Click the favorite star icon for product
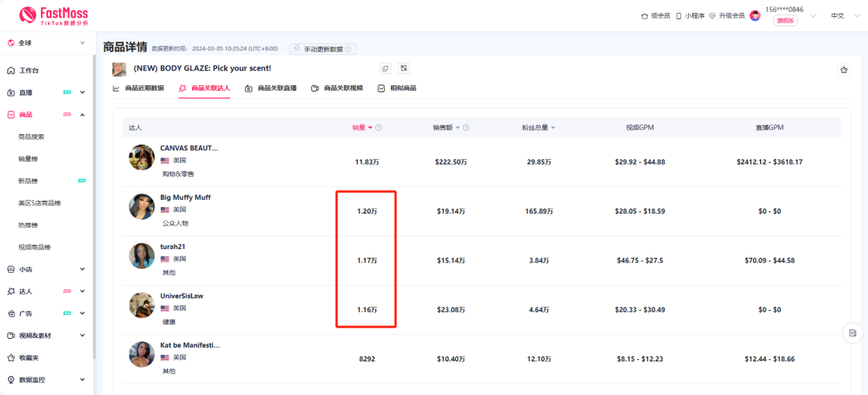This screenshot has width=868, height=395. [843, 70]
